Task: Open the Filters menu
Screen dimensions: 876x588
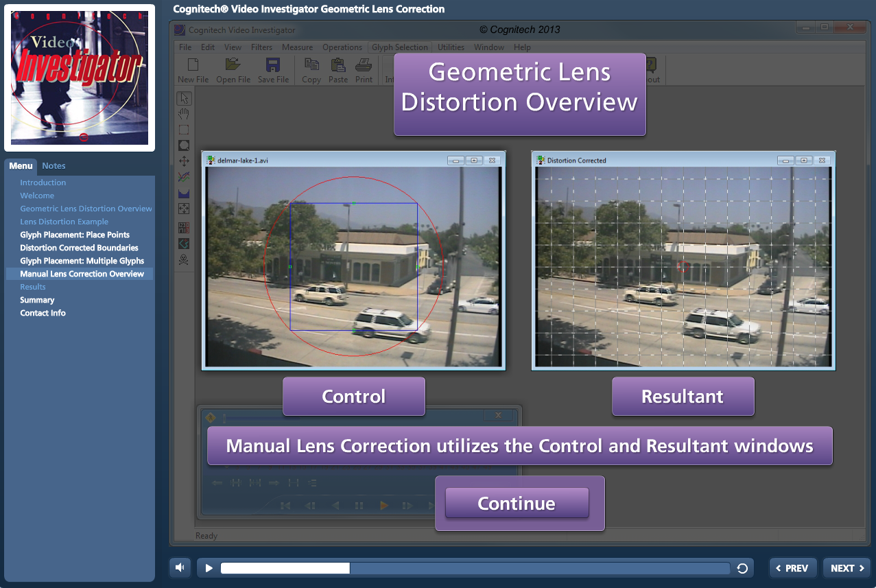Action: point(262,47)
